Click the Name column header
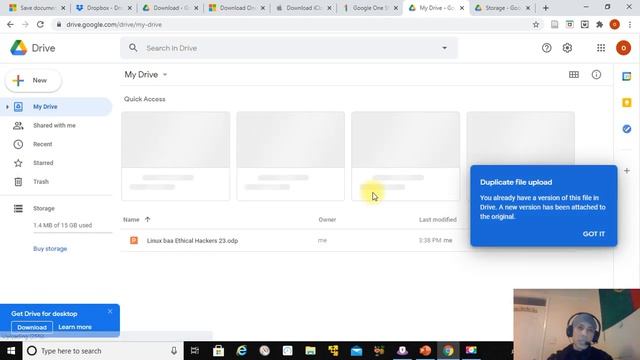The width and height of the screenshot is (640, 360). click(131, 220)
